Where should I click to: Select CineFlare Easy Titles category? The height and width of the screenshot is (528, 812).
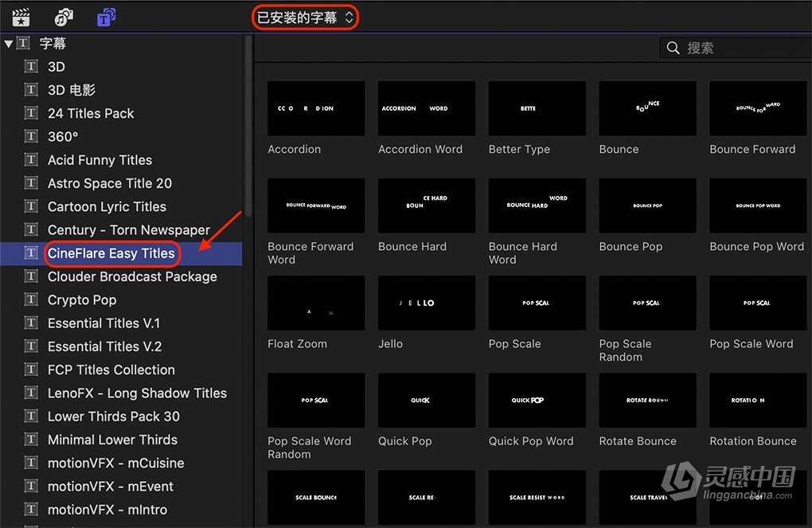tap(121, 253)
